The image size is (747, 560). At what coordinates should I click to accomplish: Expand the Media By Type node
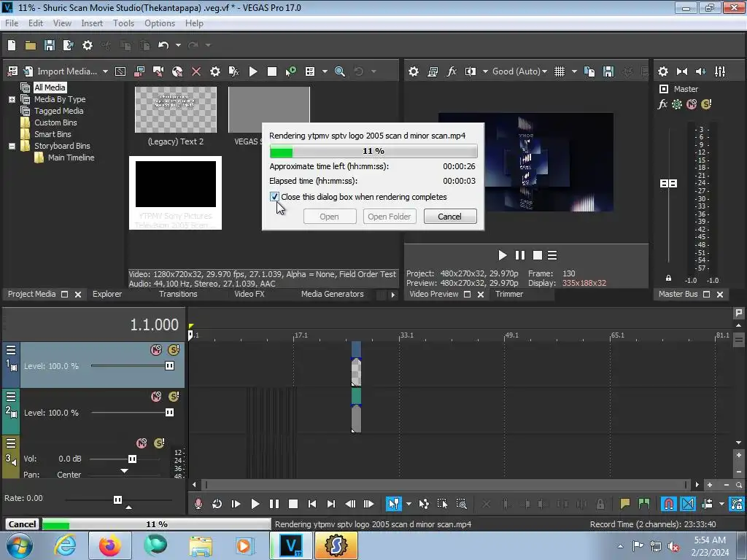(12, 99)
